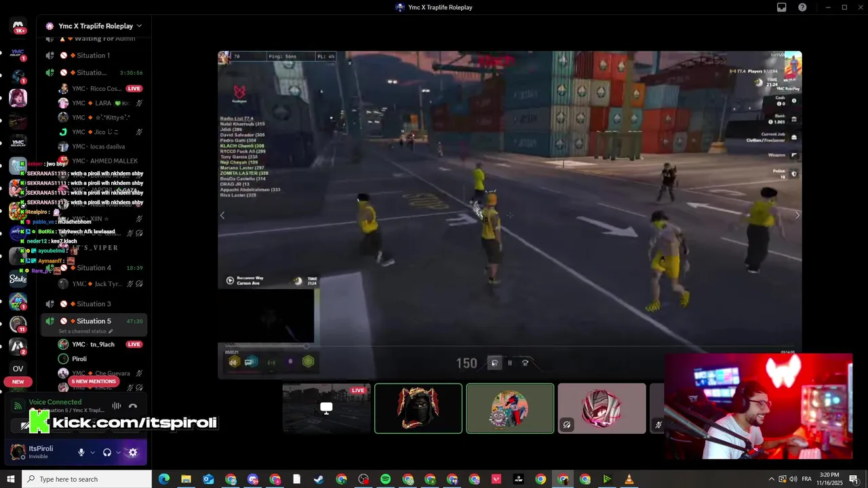Open user LARA in voice list
The image size is (868, 488).
100,103
